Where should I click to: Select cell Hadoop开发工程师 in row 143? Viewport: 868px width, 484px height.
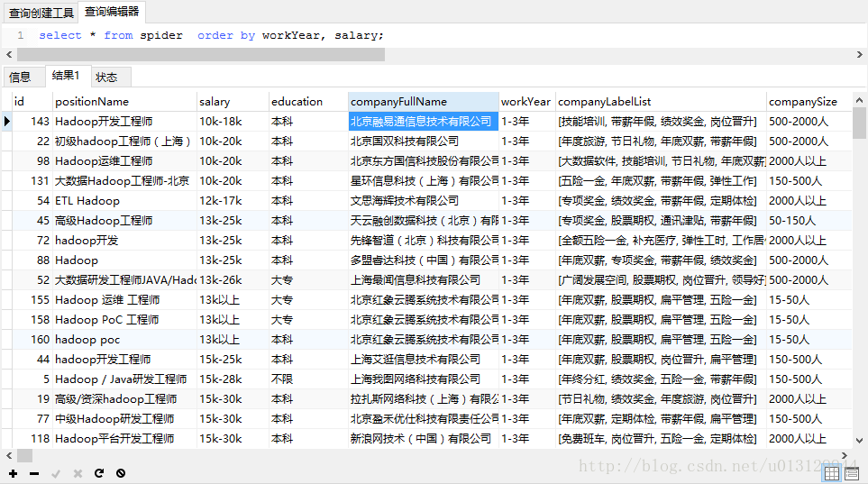coord(124,122)
